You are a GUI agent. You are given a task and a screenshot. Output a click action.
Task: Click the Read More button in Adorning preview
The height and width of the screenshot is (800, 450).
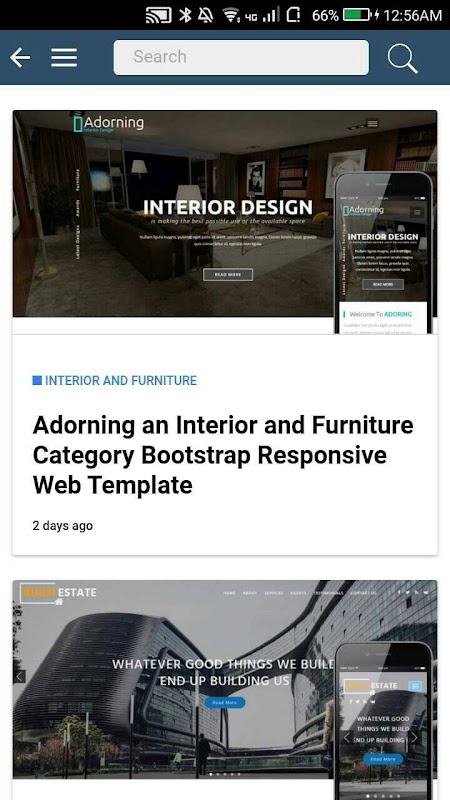coord(228,274)
